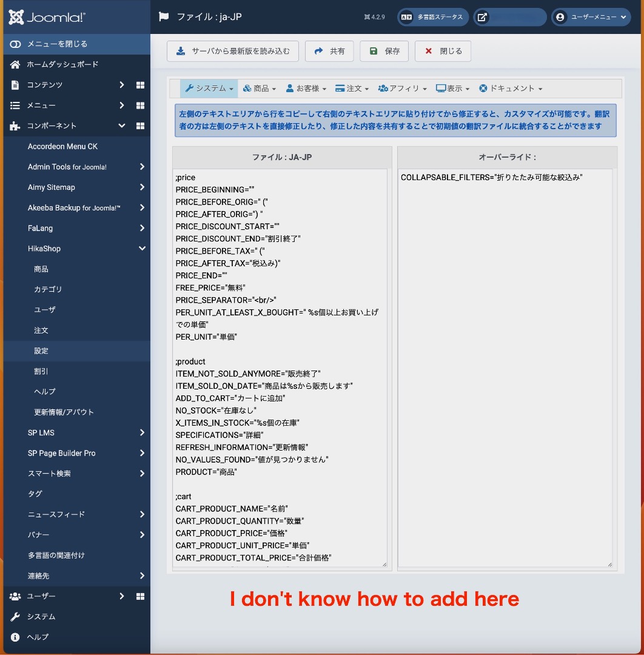Expand メニュー submenu chevron
Image resolution: width=644 pixels, height=655 pixels.
[x=121, y=106]
